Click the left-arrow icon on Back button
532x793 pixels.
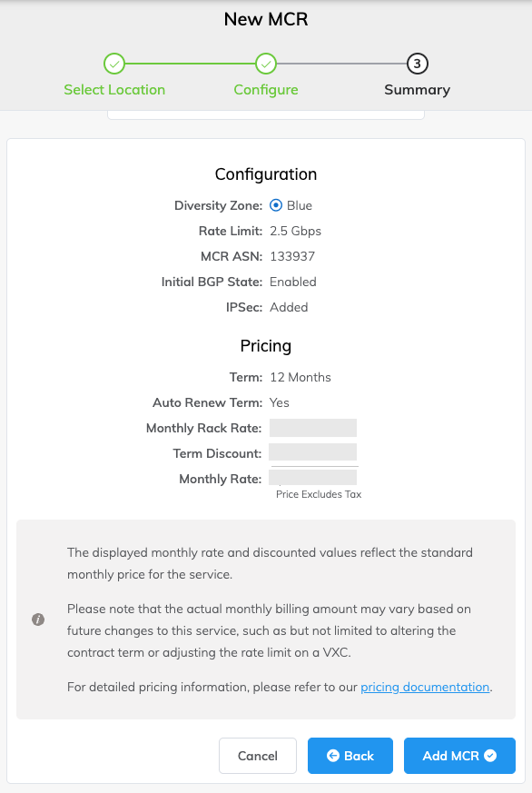[333, 756]
